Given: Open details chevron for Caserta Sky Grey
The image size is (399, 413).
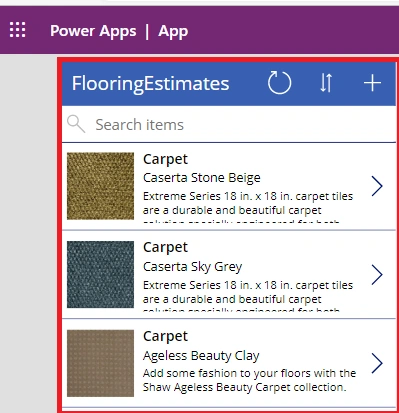Looking at the screenshot, I should click(377, 275).
